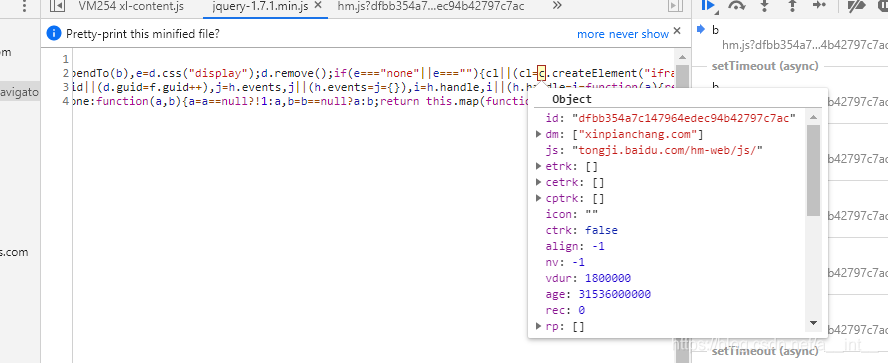Dismiss the pretty-print infobar
888x363 pixels.
677,31
